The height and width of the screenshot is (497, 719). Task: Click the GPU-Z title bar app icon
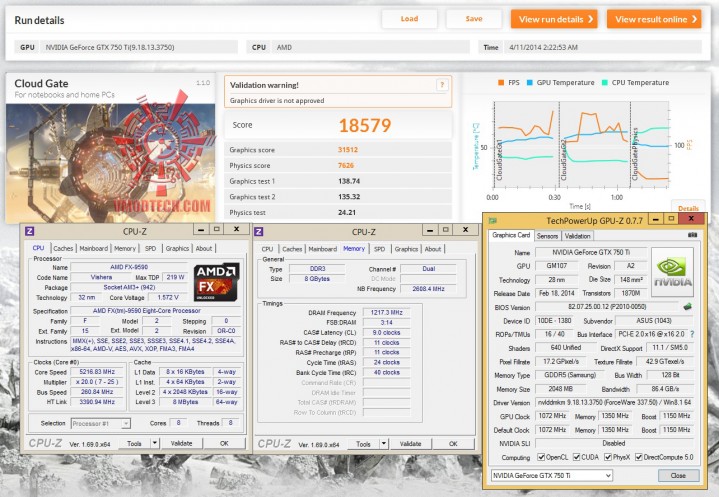tap(493, 221)
